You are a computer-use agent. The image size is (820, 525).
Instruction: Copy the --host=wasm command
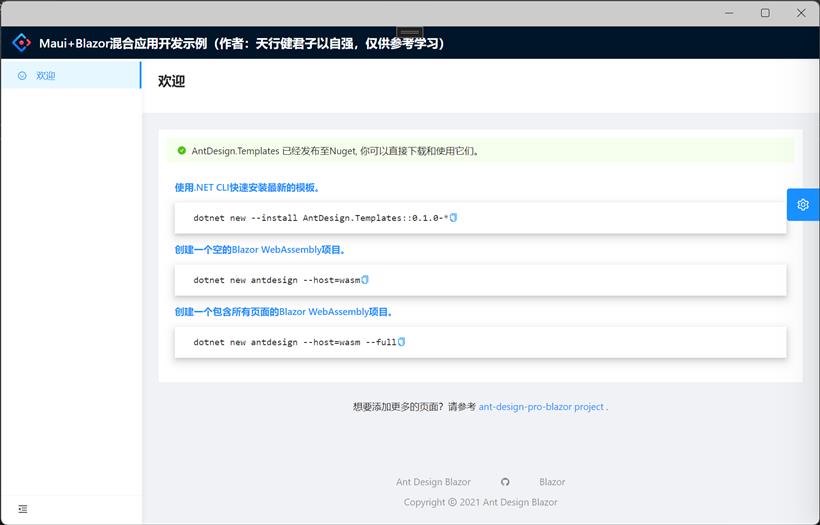(365, 280)
